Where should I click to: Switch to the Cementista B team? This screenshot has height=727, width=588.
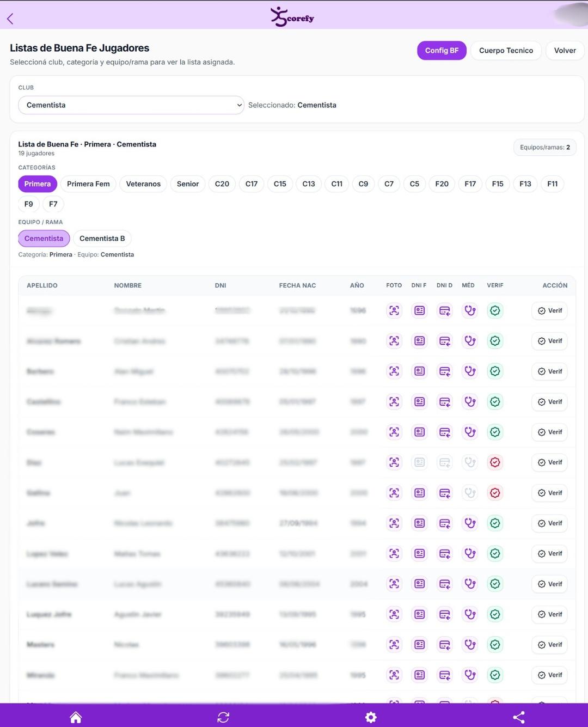[102, 239]
